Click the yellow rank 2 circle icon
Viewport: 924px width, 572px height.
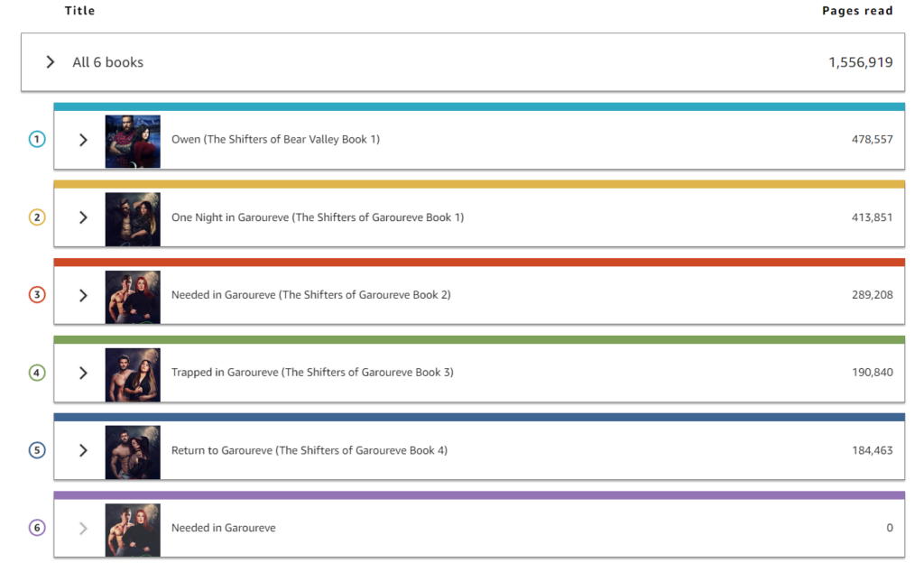pyautogui.click(x=37, y=217)
